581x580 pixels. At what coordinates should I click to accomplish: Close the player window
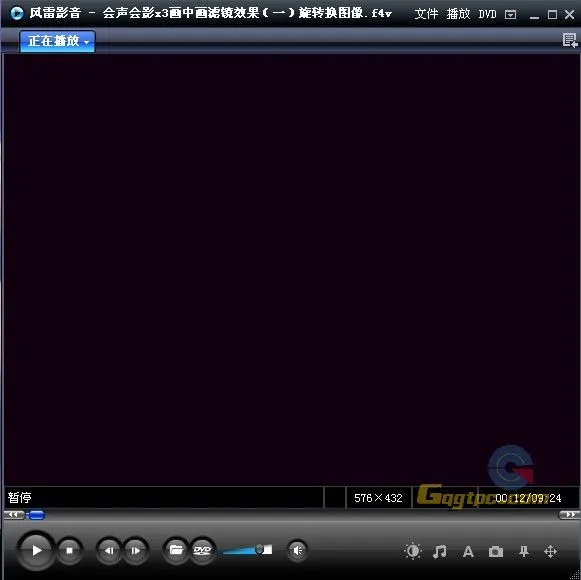pos(570,14)
